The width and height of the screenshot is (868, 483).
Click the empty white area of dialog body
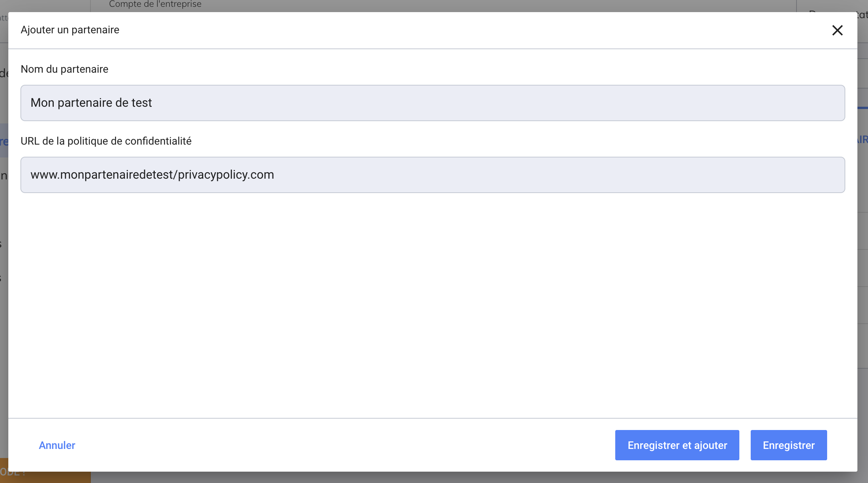click(x=432, y=303)
